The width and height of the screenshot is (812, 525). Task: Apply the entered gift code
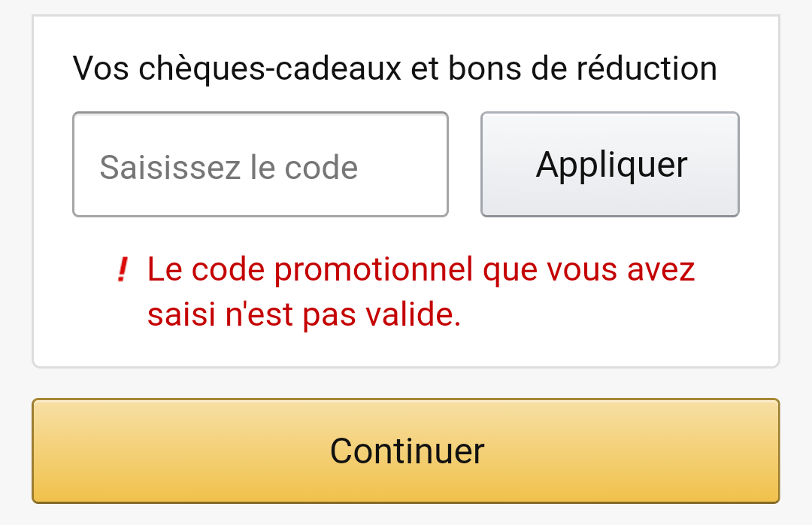(x=610, y=165)
